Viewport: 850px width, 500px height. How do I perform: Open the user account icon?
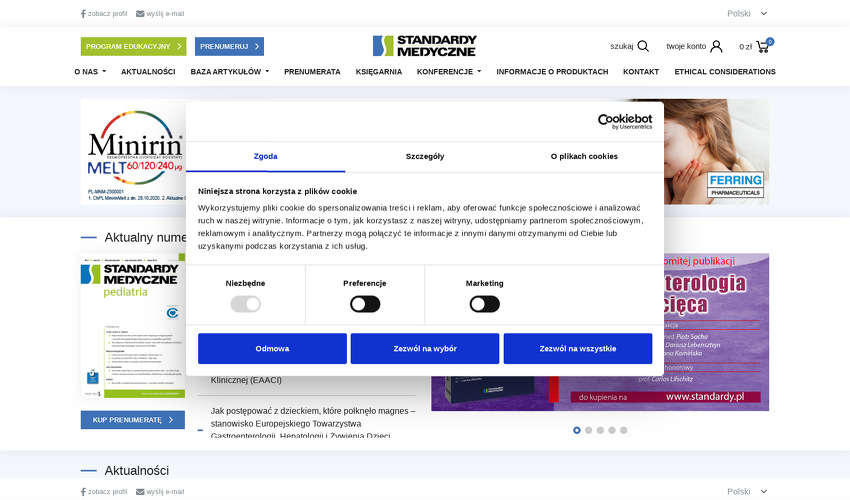716,46
